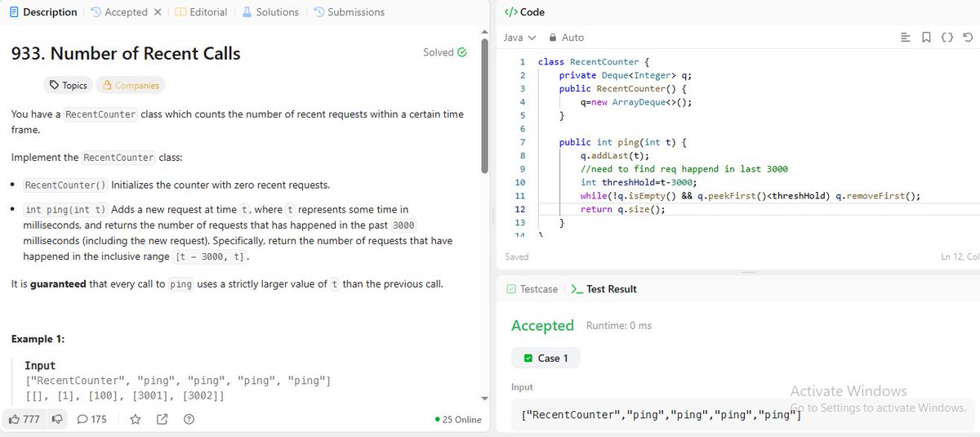980x437 pixels.
Task: Click the class RecentCounter declaration line
Action: click(594, 61)
